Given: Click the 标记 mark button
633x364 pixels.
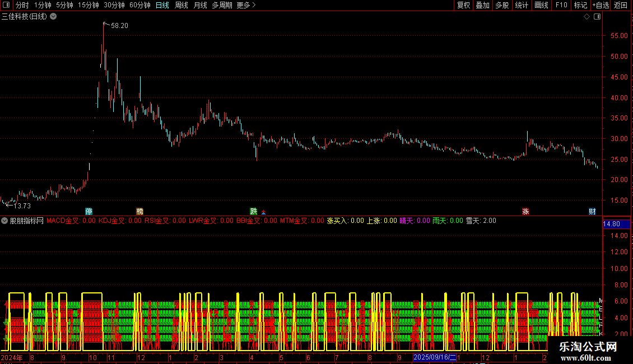Looking at the screenshot, I should pos(580,5).
